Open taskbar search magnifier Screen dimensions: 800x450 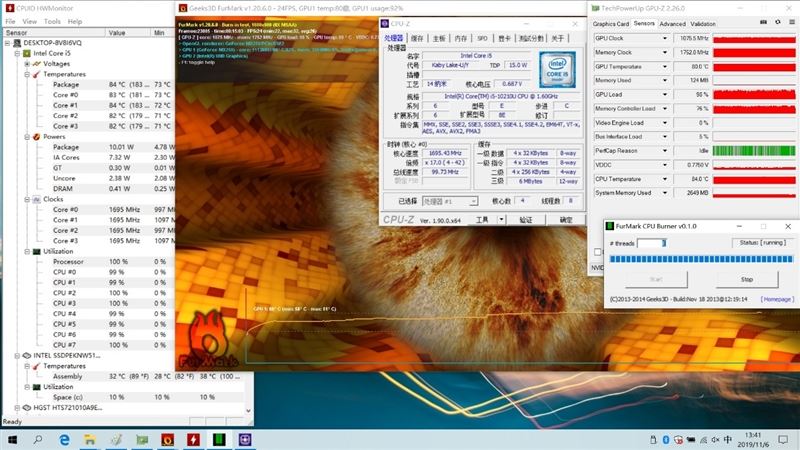click(38, 439)
